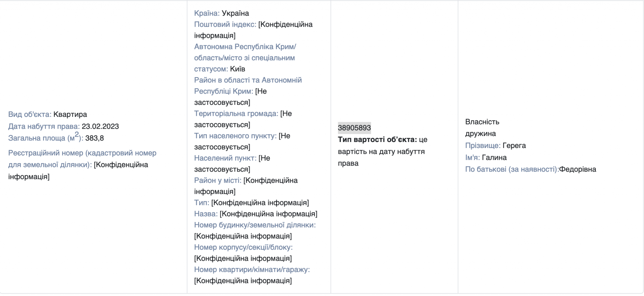The image size is (644, 296).
Task: Click the highlighted value 38905893
Action: [x=354, y=128]
